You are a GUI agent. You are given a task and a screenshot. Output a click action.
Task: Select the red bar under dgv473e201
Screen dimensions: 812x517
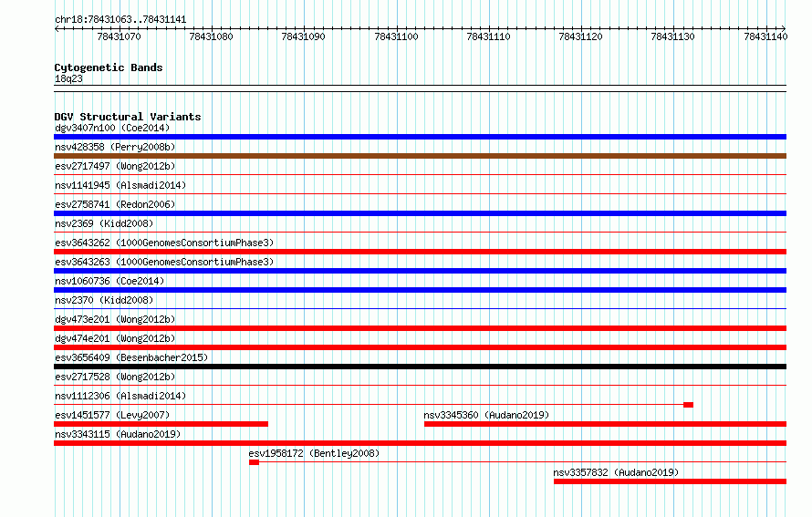420,328
